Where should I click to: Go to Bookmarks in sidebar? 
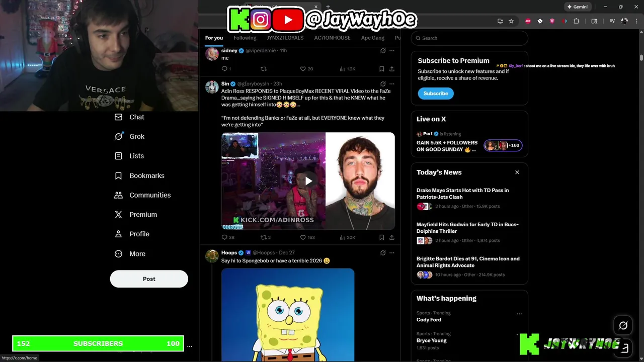coord(139,175)
